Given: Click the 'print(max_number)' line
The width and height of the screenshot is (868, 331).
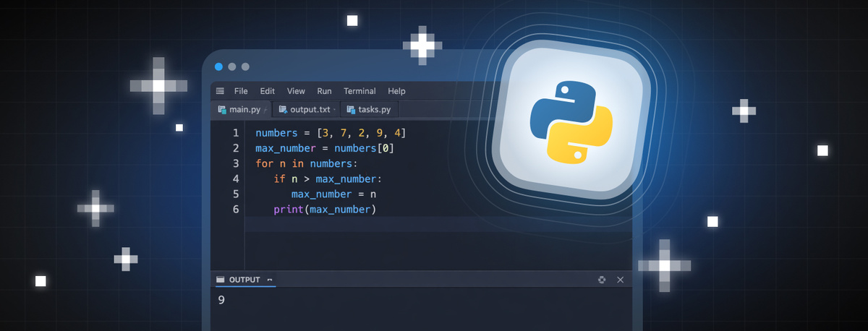Looking at the screenshot, I should [x=325, y=210].
